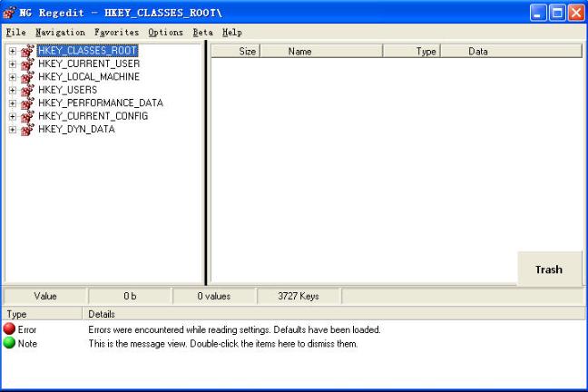Open the Options menu
Screen dimensions: 588x392
(x=165, y=32)
